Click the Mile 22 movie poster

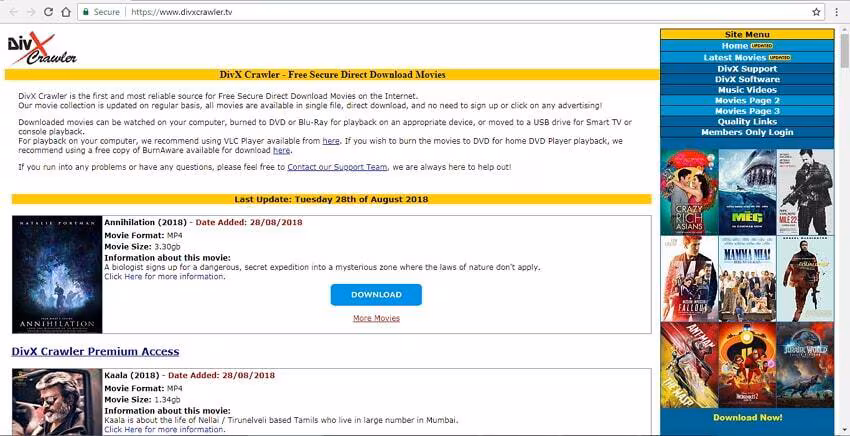tap(805, 192)
